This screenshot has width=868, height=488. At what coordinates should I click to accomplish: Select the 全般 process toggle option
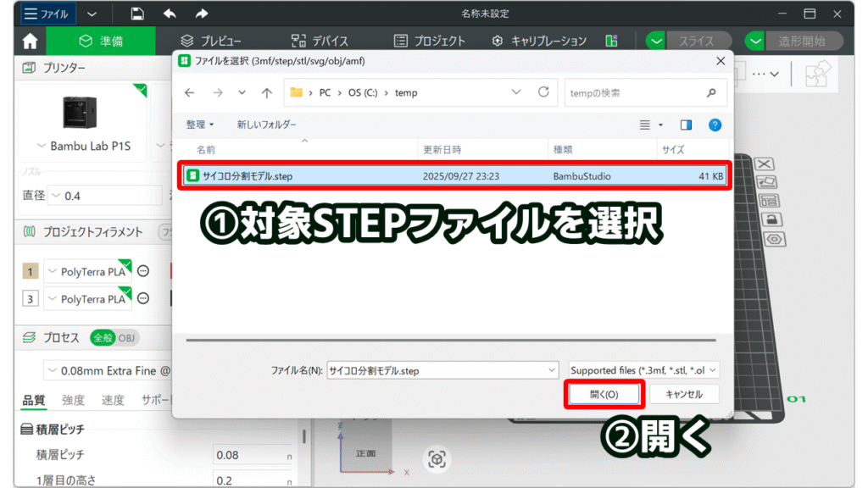(102, 337)
